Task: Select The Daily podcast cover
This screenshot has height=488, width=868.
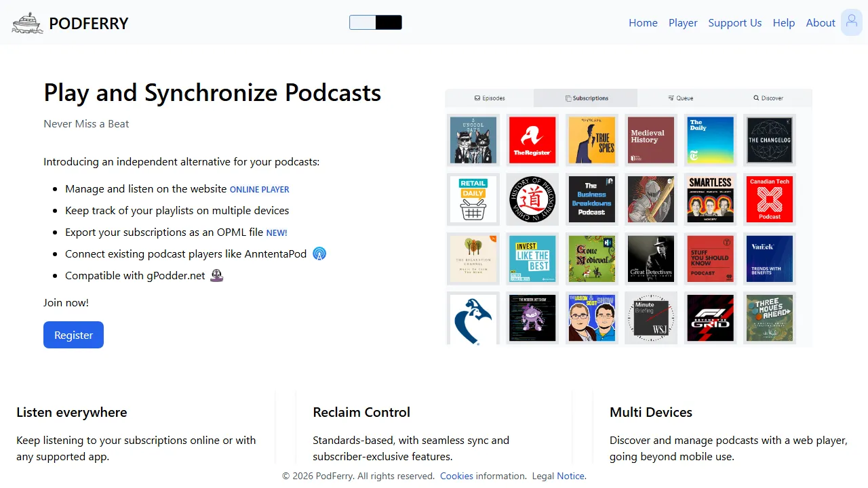Action: (710, 140)
